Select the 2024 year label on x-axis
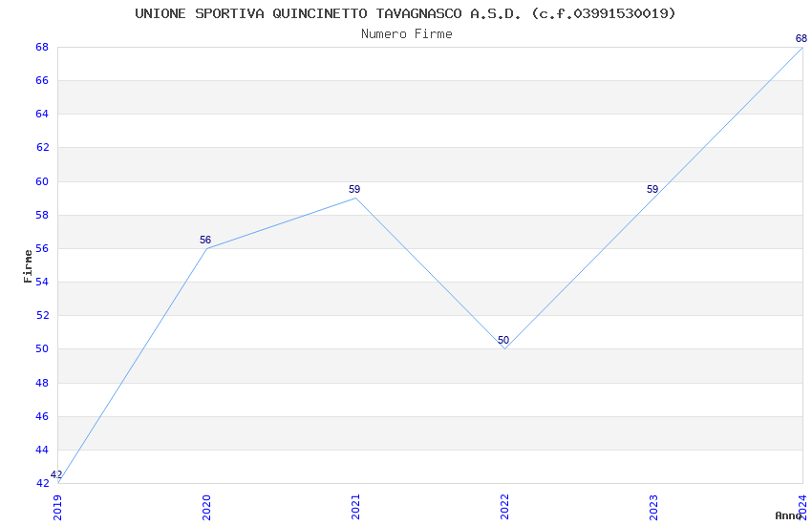 pos(802,508)
